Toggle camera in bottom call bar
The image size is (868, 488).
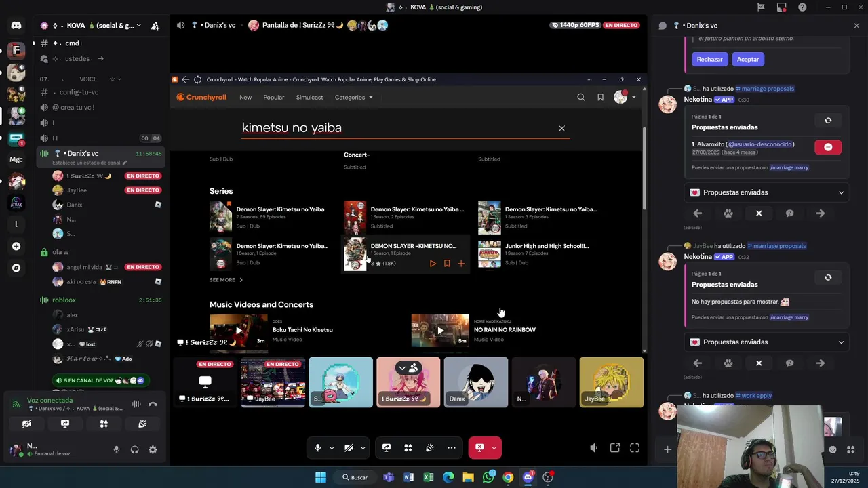(349, 448)
